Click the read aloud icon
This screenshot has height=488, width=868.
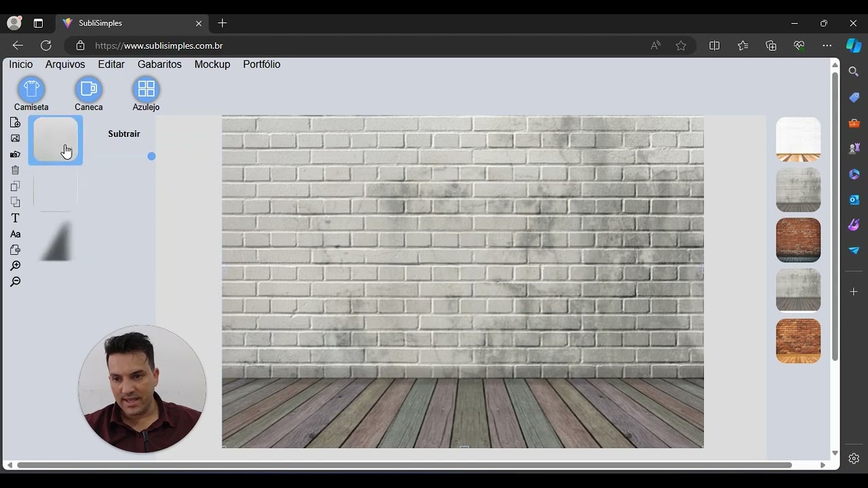656,45
